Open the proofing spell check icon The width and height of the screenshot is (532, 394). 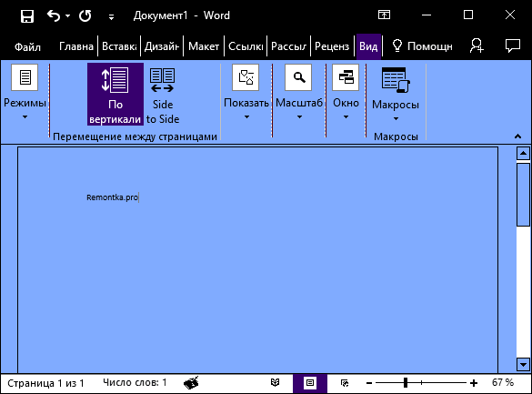(191, 383)
